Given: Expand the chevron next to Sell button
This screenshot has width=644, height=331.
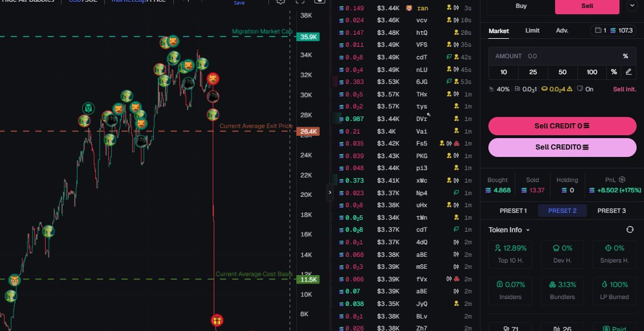Looking at the screenshot, I should 631,6.
